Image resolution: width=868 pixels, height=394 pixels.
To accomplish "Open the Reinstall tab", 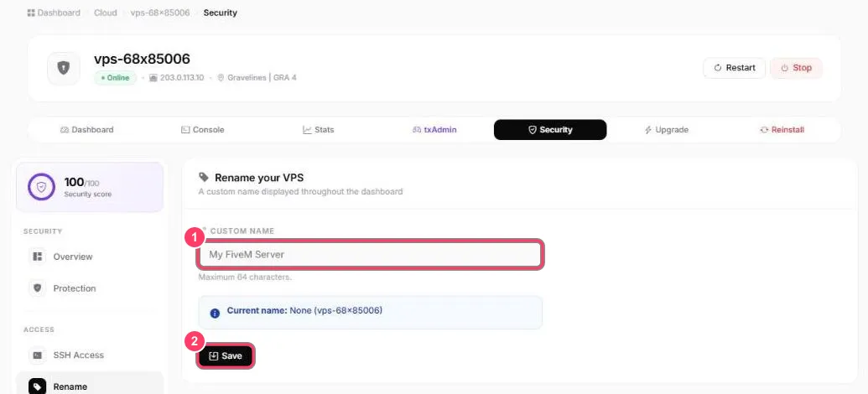I will 782,130.
